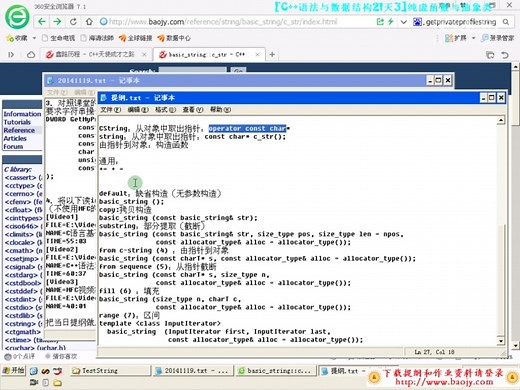Click the Information sidebar link
Image resolution: width=520 pixels, height=390 pixels.
pyautogui.click(x=22, y=114)
